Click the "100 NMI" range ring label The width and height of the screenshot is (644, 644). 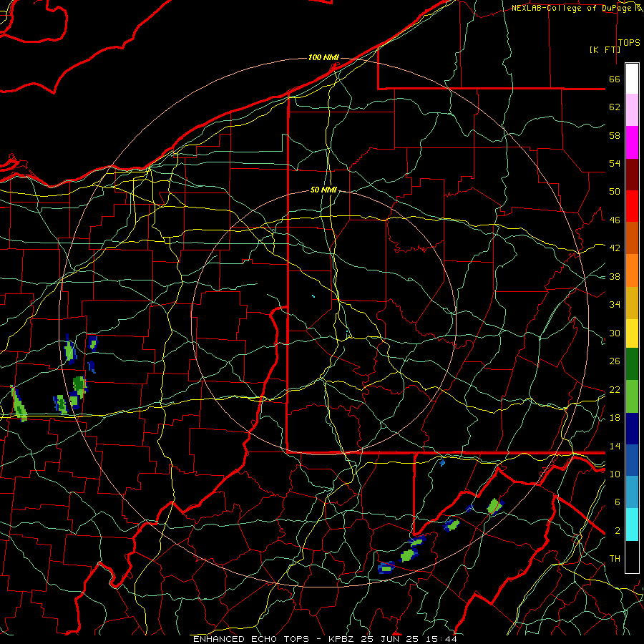point(323,57)
